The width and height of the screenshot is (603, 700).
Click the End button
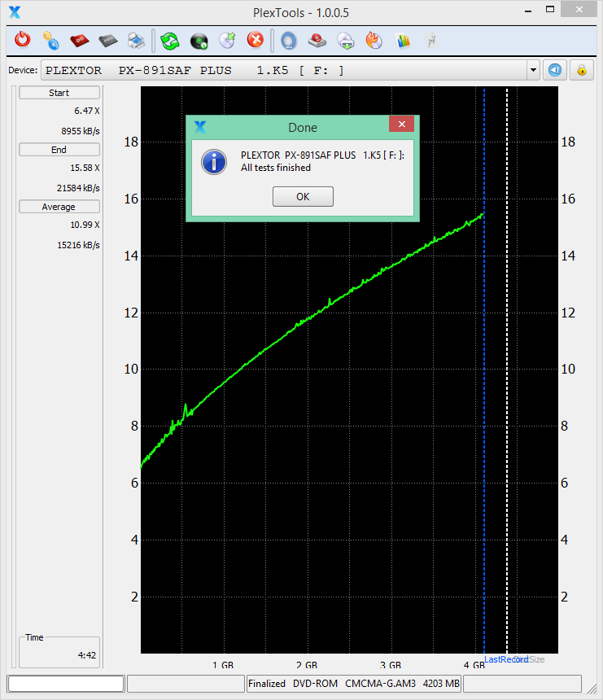click(x=59, y=150)
